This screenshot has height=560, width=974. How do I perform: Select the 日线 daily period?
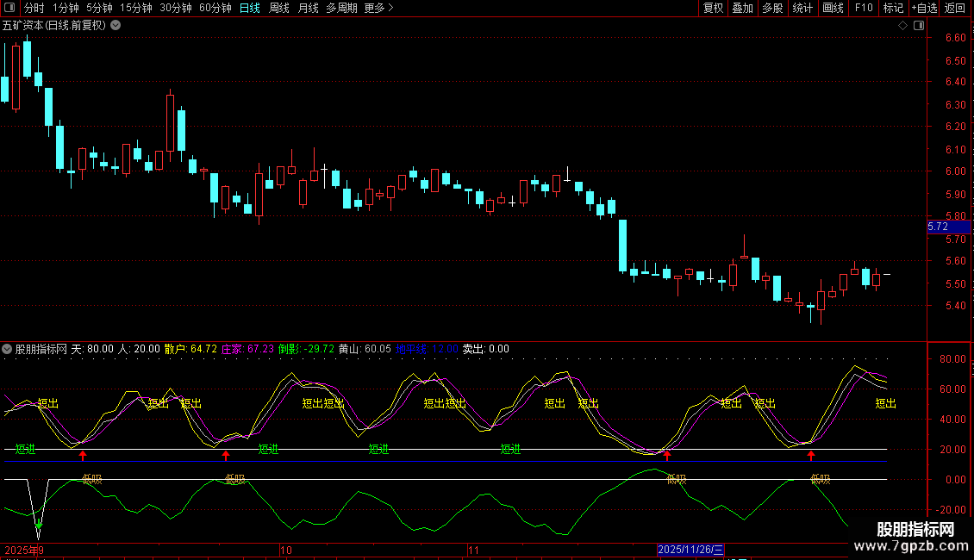pos(249,8)
